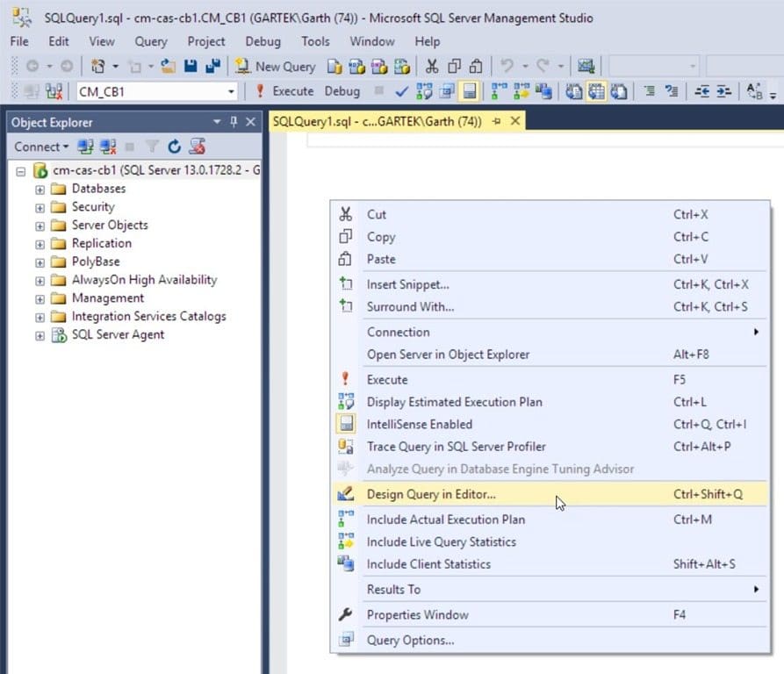The height and width of the screenshot is (674, 784).
Task: Refresh the Object Explorer tree
Action: 174,147
